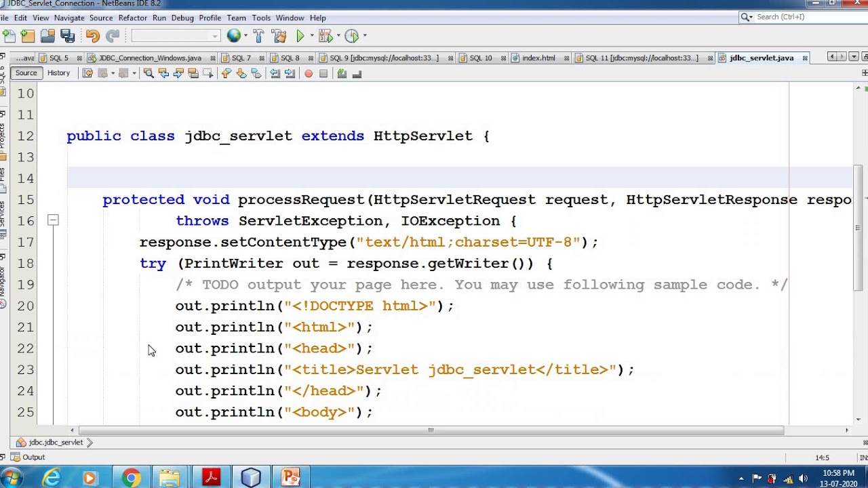Click the Stop Macro Recording icon
The width and height of the screenshot is (868, 488).
point(323,73)
